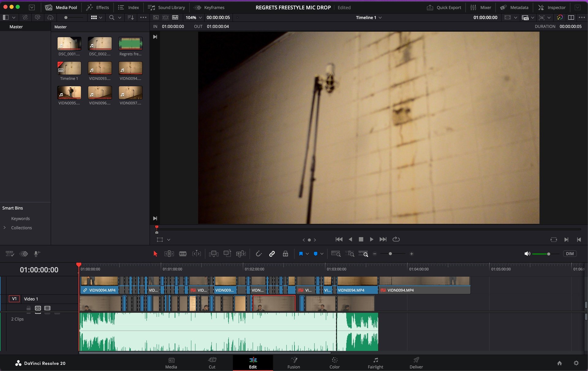Toggle the Snapping magnet icon
588x371 pixels.
click(x=258, y=254)
